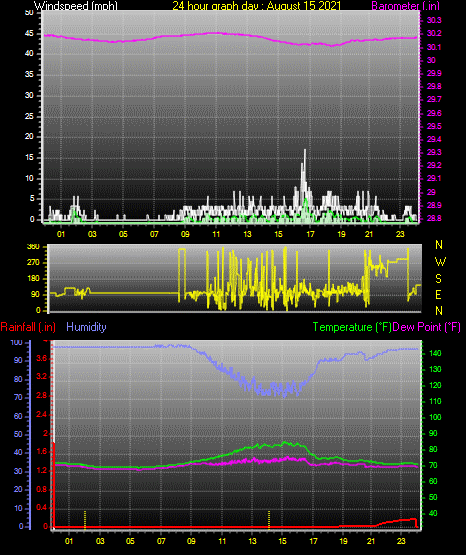The width and height of the screenshot is (466, 555).
Task: Click the blue 'Humidity' label
Action: point(86,327)
